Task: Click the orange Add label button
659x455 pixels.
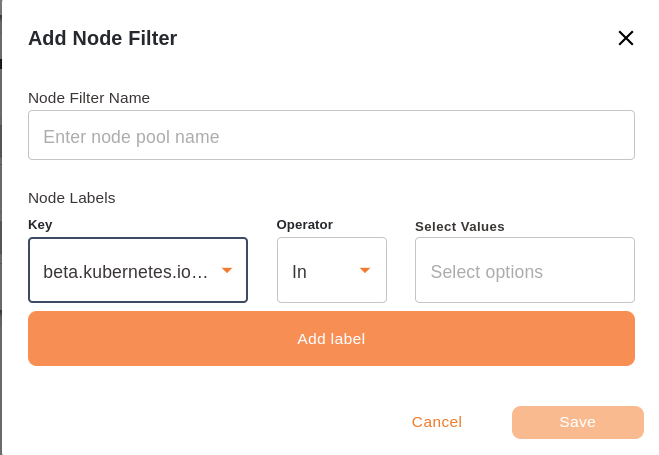Action: click(331, 338)
